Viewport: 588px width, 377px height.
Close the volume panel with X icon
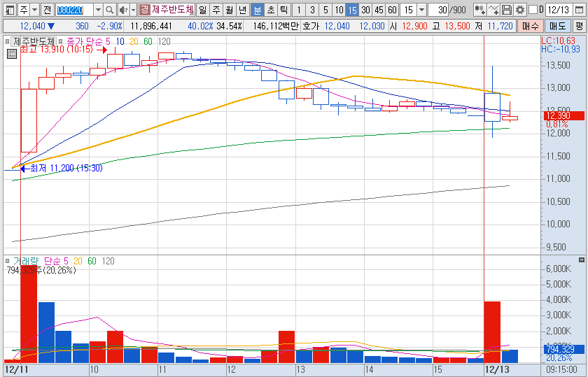tap(582, 259)
